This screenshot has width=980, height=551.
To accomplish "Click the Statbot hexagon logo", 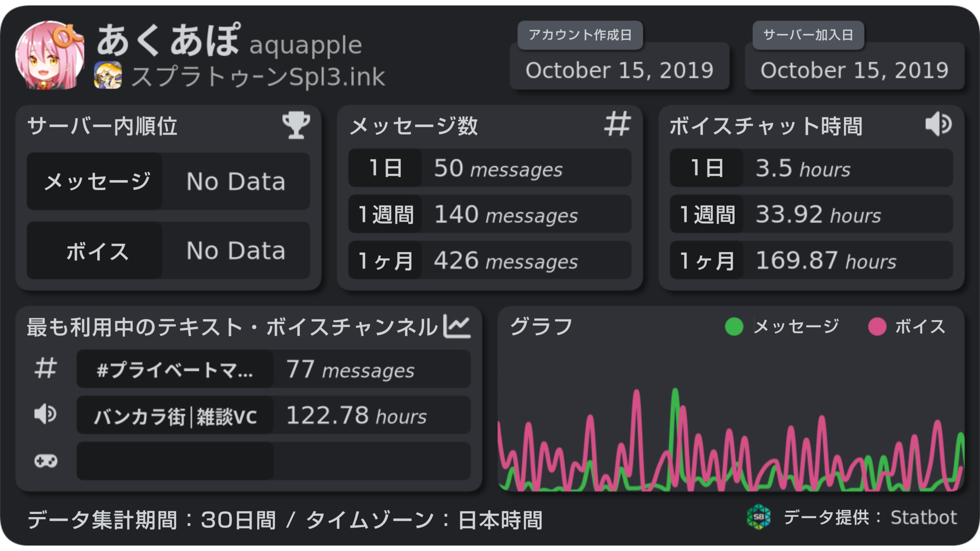I will (758, 517).
